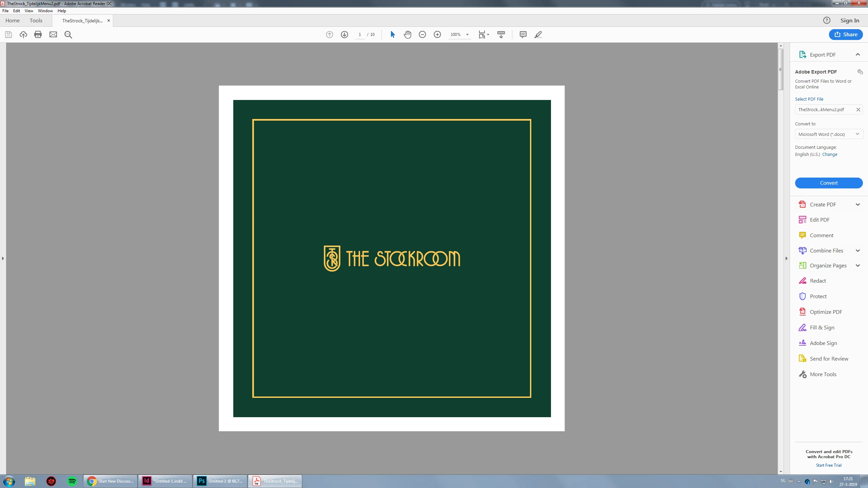Screen dimensions: 868x488
Task: Click the Send file by email icon
Action: point(53,35)
